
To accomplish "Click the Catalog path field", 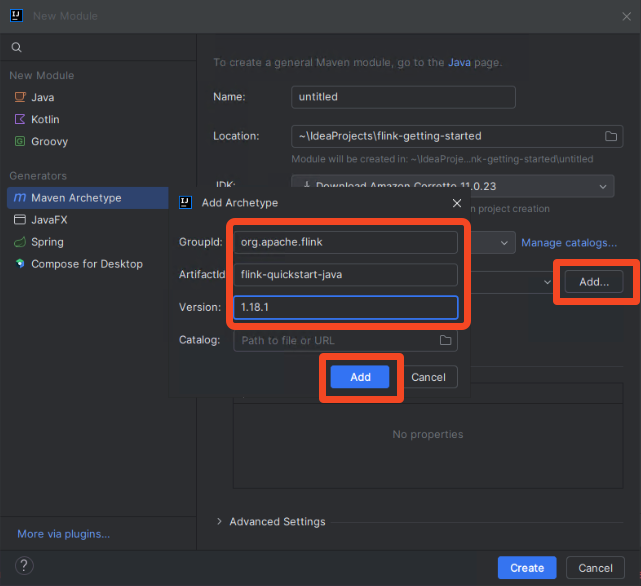I will (x=345, y=340).
